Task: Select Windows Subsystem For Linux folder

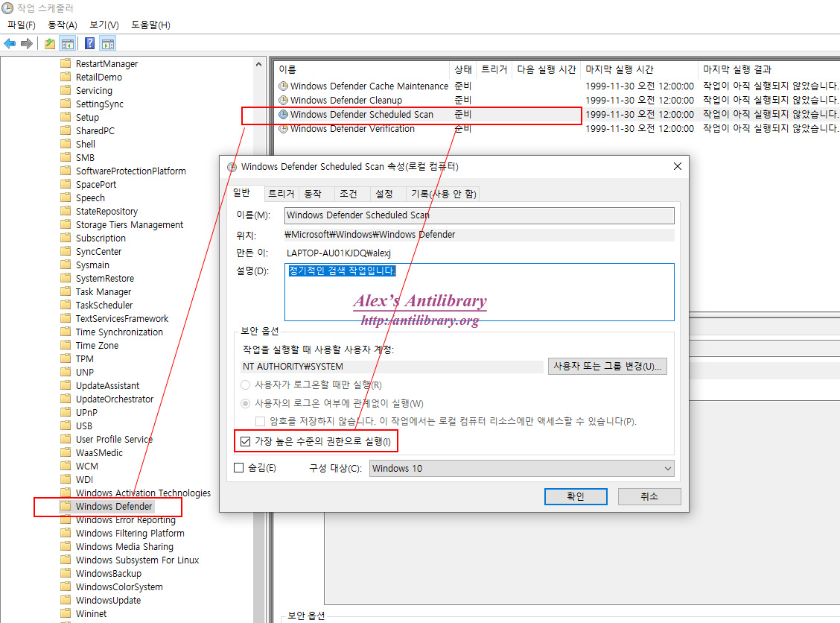Action: pos(137,560)
